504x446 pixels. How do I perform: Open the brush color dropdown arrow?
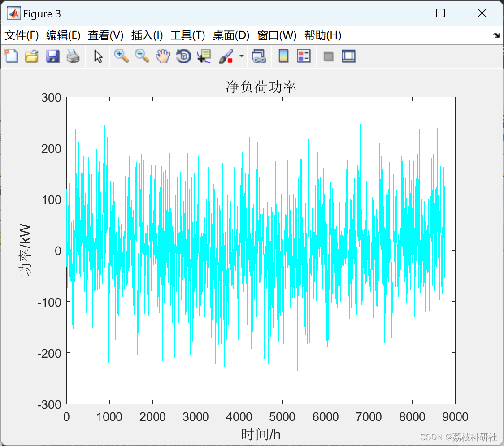click(x=242, y=56)
